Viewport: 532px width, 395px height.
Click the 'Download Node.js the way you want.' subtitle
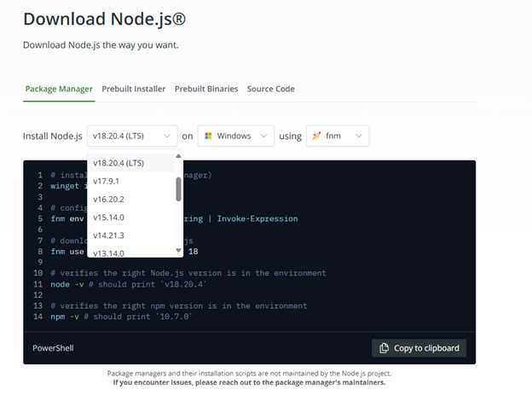pos(101,45)
